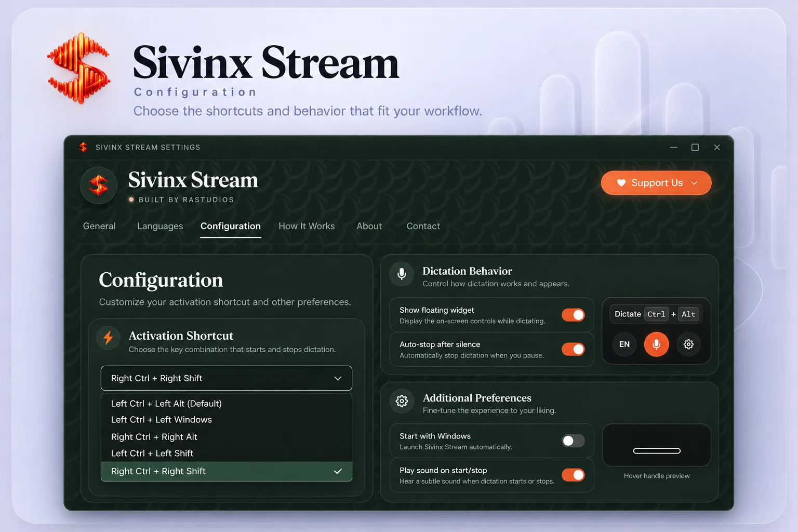Click the SIVINX STREAM SETTINGS window title
The image size is (798, 532).
tap(148, 148)
